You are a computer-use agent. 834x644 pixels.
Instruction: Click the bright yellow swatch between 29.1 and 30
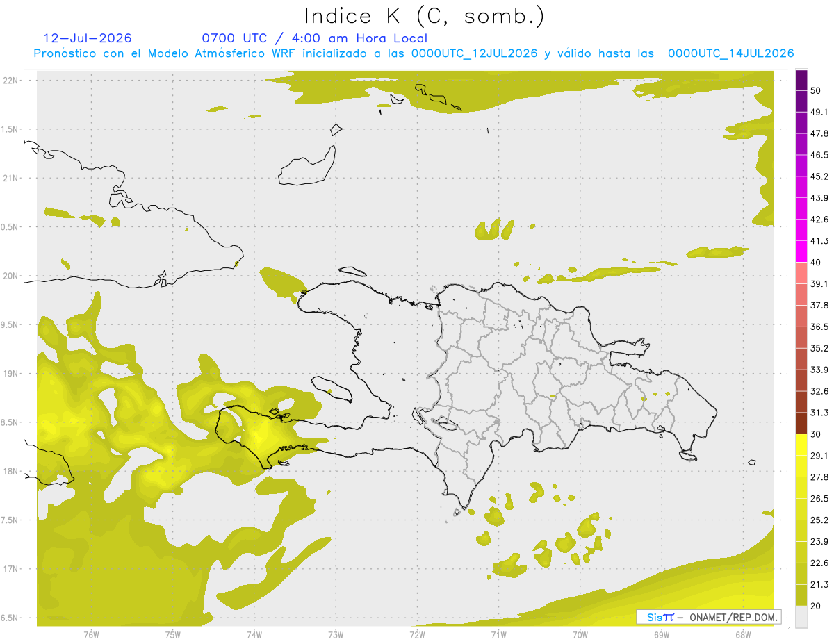[801, 445]
